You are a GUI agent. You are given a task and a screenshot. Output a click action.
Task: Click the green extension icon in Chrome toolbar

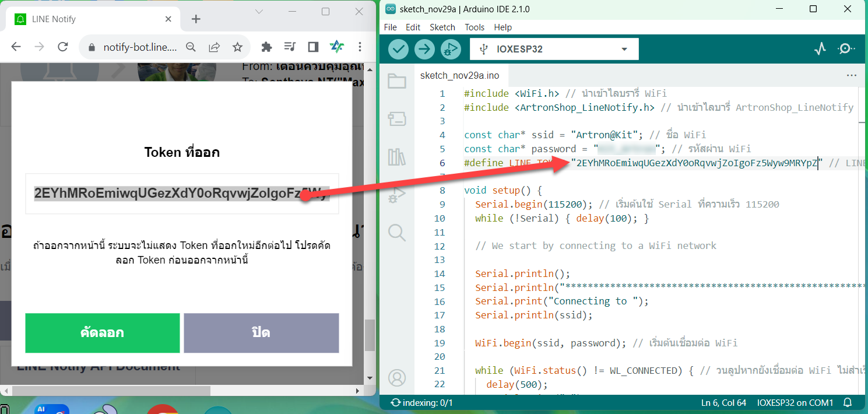(x=336, y=47)
